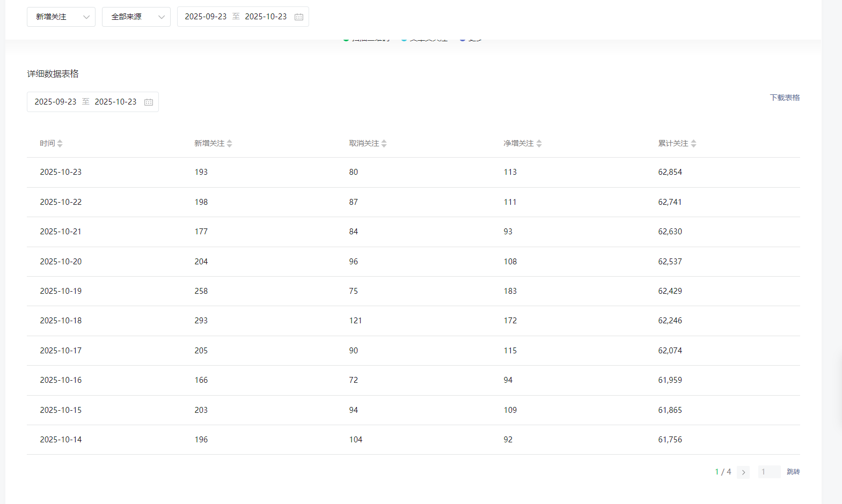Edit table start date 2025-09-23

coord(55,102)
